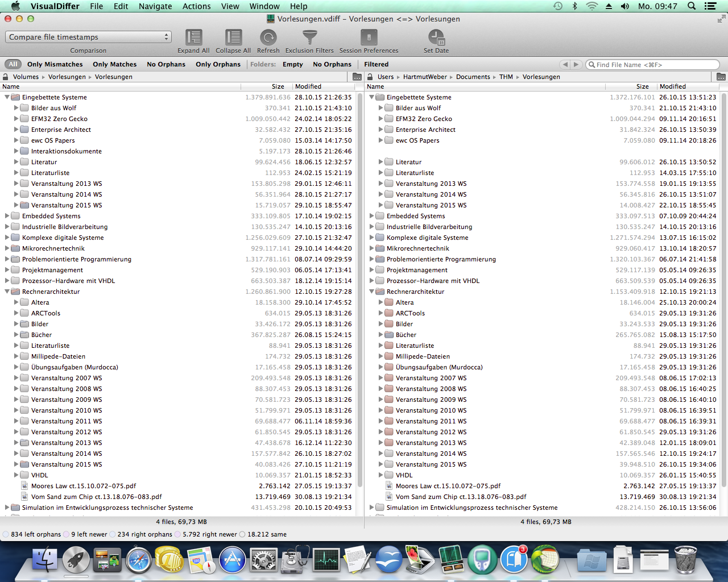Select Moores Law PDF in the left pane
Image resolution: width=728 pixels, height=582 pixels.
(x=84, y=486)
